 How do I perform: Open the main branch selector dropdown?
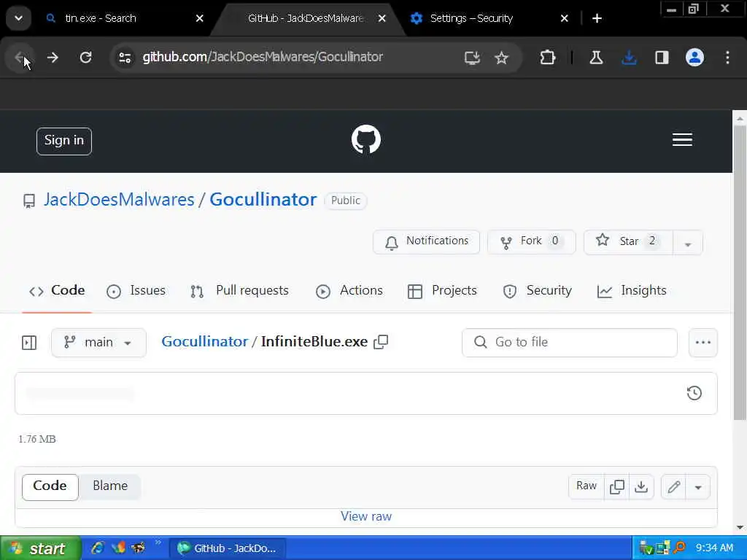pyautogui.click(x=98, y=343)
